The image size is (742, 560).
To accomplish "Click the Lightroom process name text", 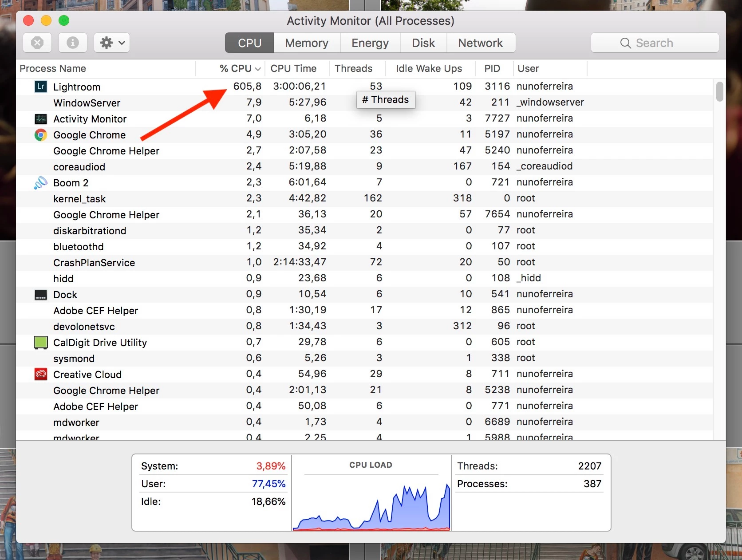I will (x=77, y=87).
